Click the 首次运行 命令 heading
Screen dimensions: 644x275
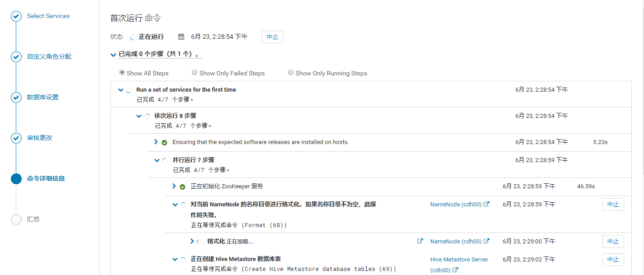coord(136,18)
